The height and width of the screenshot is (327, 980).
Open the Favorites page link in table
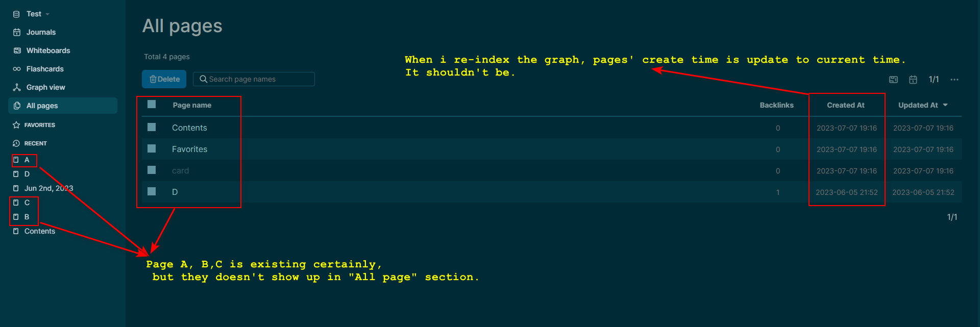(189, 149)
